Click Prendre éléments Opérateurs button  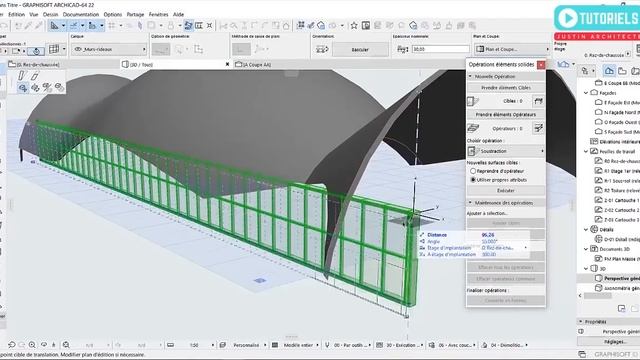click(x=506, y=114)
